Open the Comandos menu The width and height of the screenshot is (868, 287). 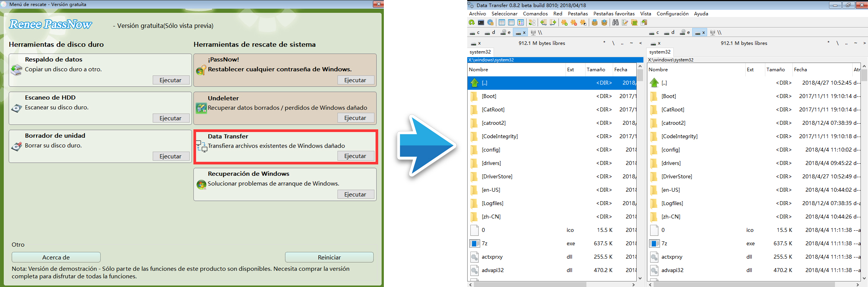(535, 13)
